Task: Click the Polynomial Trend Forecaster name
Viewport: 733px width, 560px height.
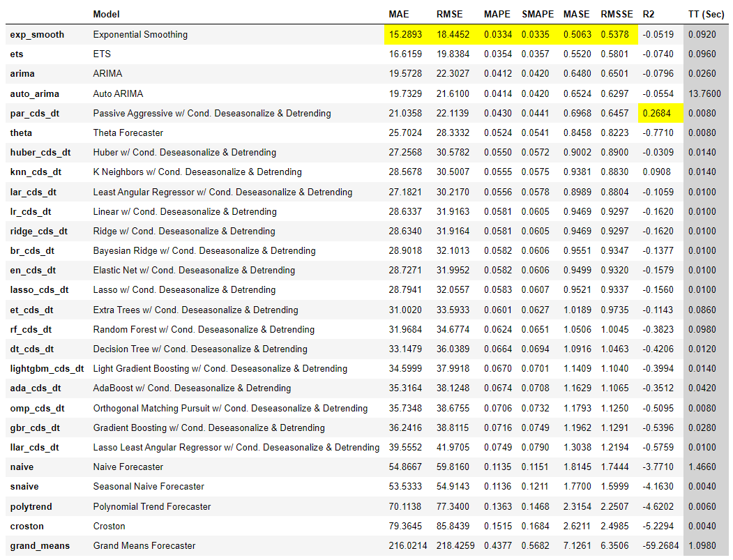Action: tap(152, 506)
